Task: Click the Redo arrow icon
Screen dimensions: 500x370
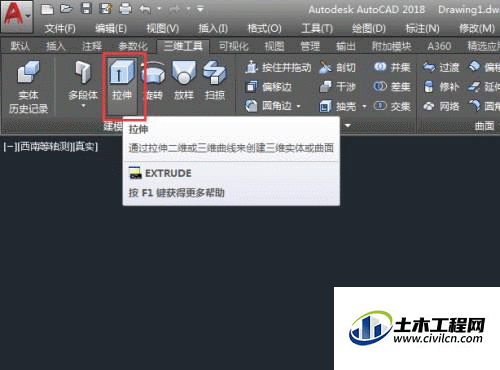Action: (x=174, y=9)
